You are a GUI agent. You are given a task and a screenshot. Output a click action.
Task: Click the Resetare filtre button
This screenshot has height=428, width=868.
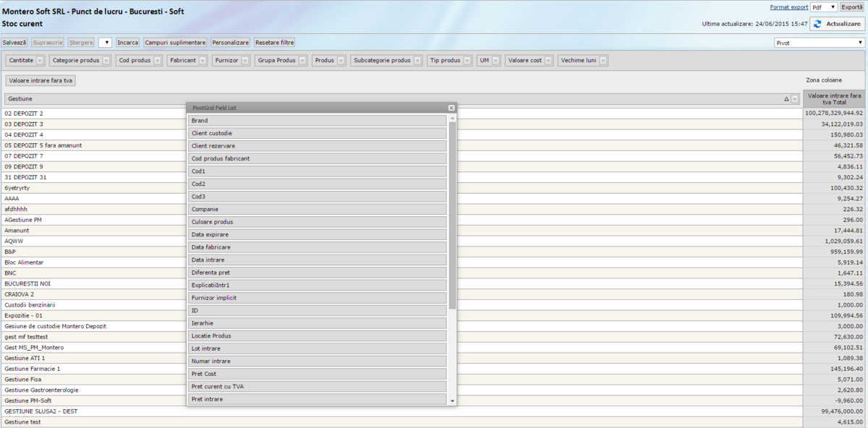click(274, 43)
